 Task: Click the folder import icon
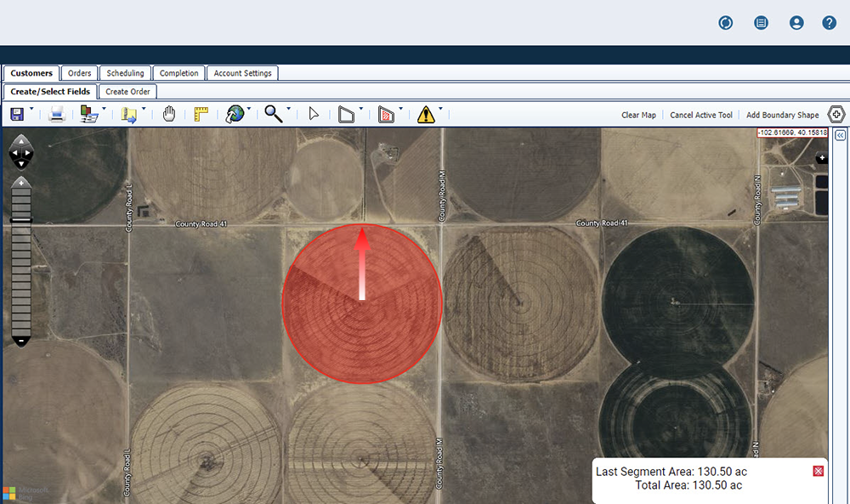(129, 115)
